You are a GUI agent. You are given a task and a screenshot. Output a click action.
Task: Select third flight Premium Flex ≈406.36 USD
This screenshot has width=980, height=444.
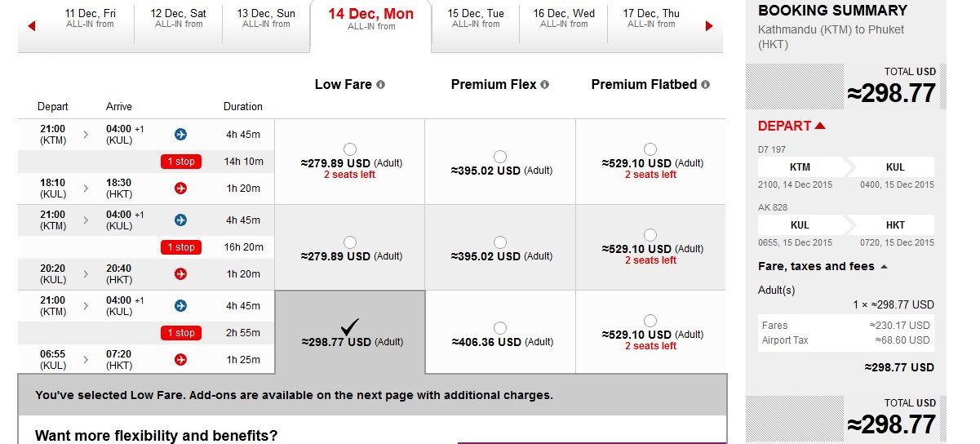point(500,328)
